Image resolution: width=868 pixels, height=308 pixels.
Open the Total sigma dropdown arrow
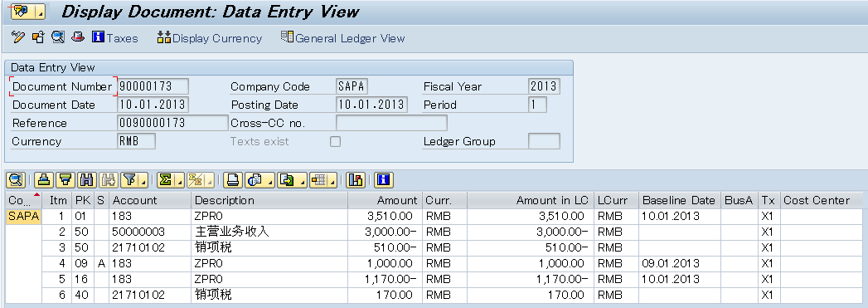pyautogui.click(x=180, y=181)
